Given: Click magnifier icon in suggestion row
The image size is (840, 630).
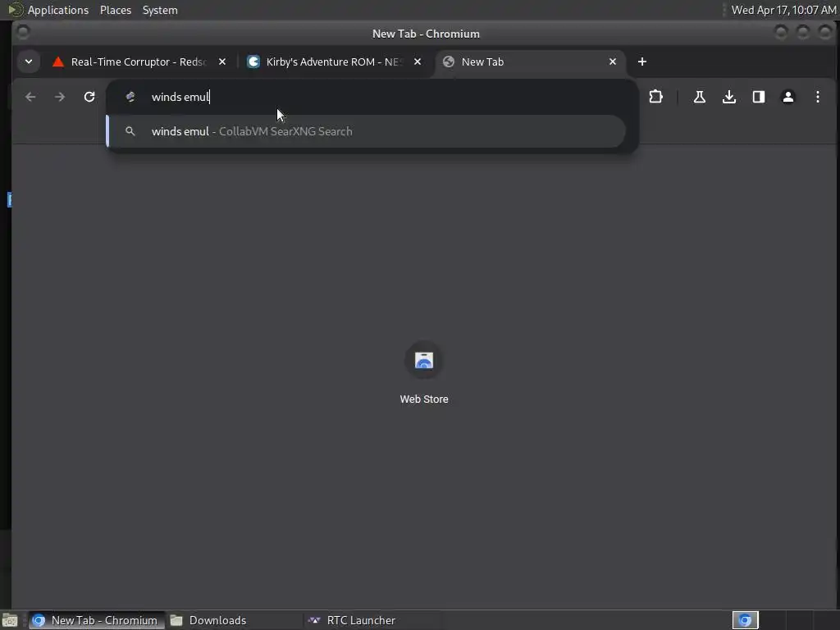Looking at the screenshot, I should point(130,131).
